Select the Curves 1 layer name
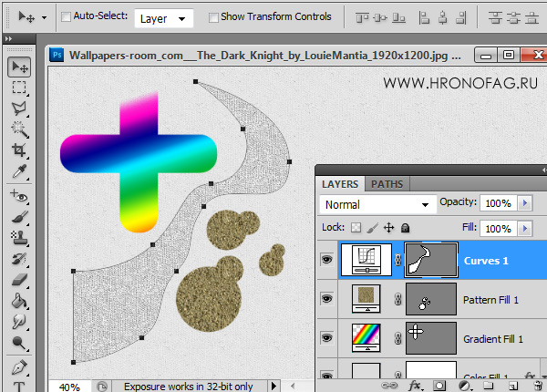The height and width of the screenshot is (392, 547). pyautogui.click(x=486, y=261)
